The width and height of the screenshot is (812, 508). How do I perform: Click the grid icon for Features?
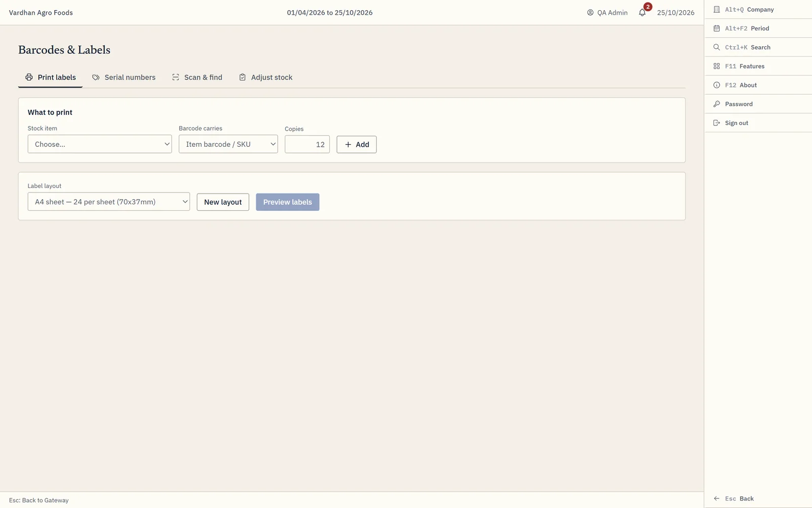point(717,66)
